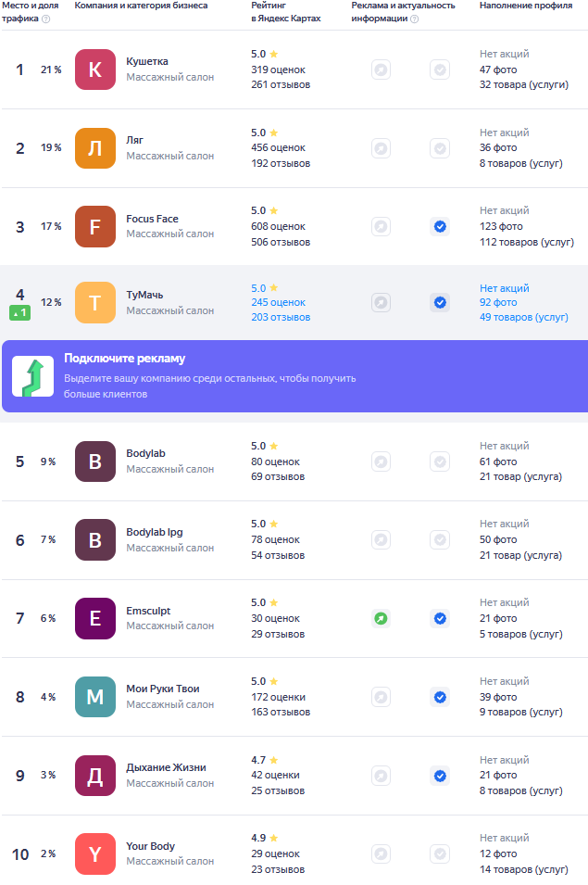This screenshot has width=588, height=885.
Task: Click the ТуМачь advertising status icon
Action: pos(381,302)
